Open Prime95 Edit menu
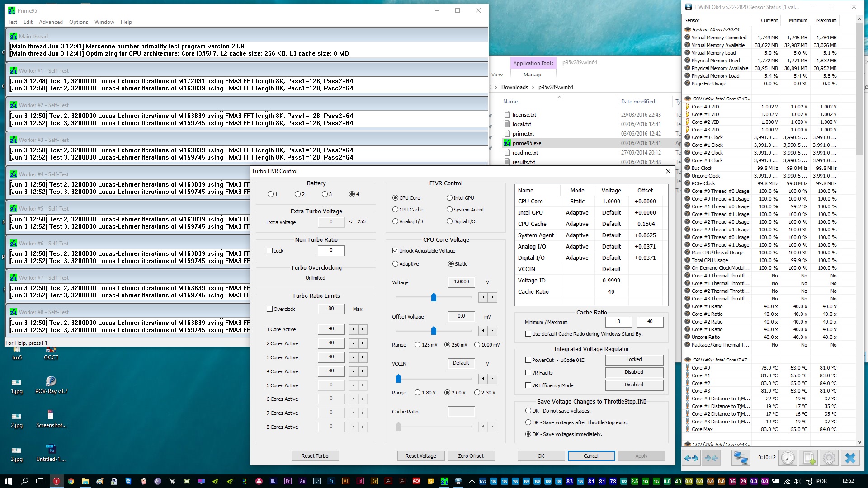The height and width of the screenshot is (488, 868). point(28,22)
